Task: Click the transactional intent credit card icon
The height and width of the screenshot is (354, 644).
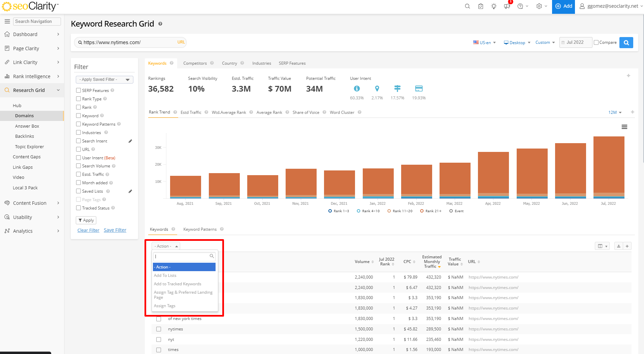Action: click(419, 89)
